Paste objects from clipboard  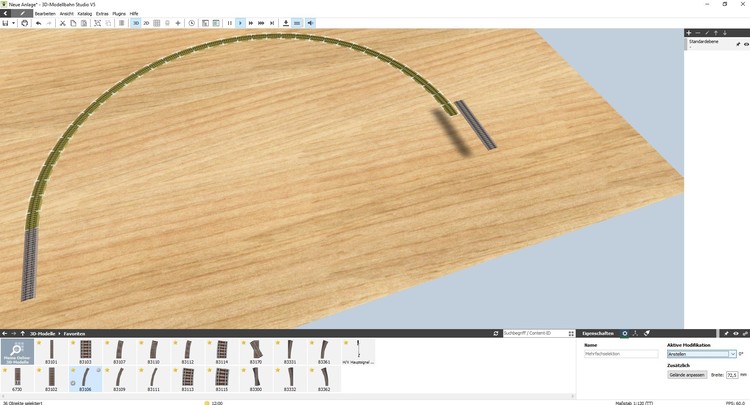tap(84, 23)
